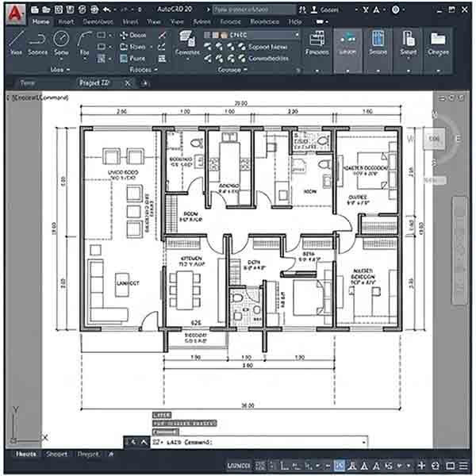The height and width of the screenshot is (476, 476).
Task: Expand the Modify panel title flyout arrow
Action: coord(155,70)
